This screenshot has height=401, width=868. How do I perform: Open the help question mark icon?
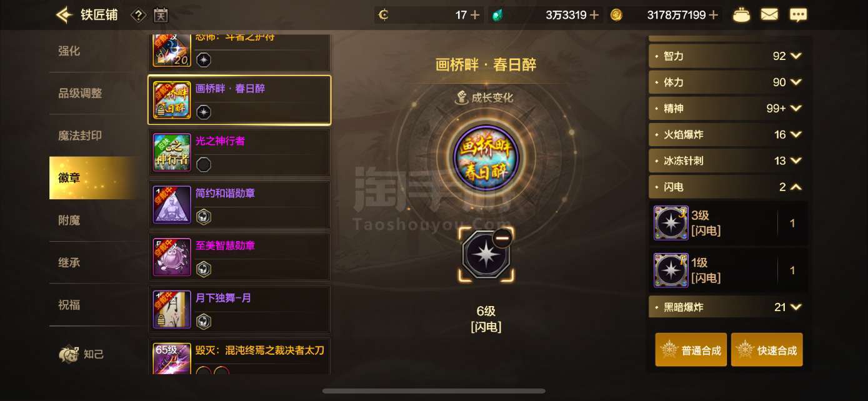[x=138, y=15]
